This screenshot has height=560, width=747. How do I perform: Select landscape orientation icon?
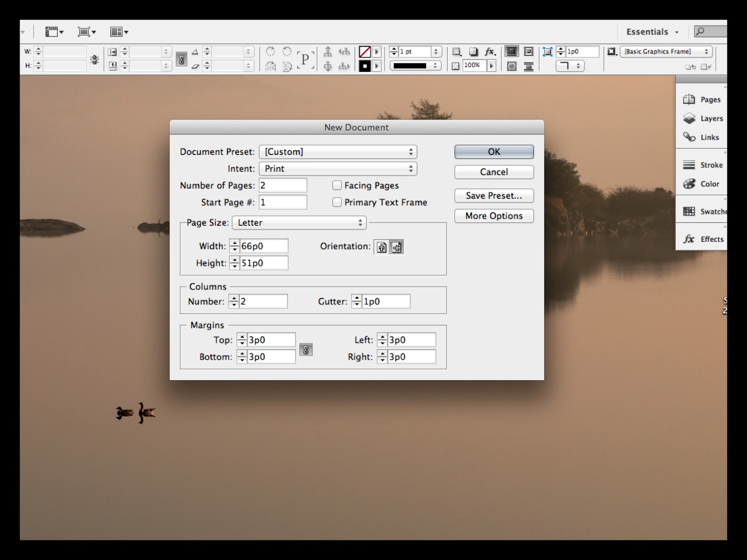(x=396, y=247)
